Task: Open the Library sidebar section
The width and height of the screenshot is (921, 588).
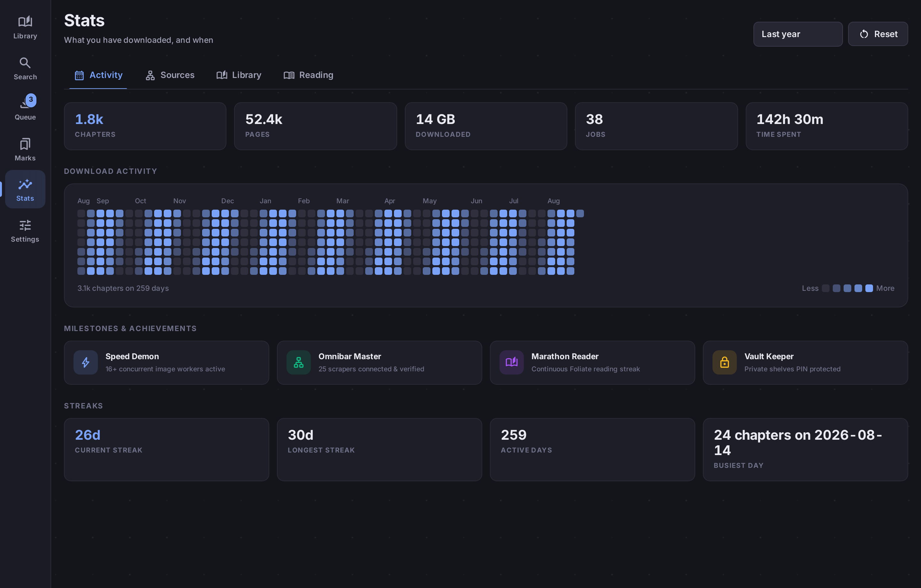Action: [x=25, y=27]
